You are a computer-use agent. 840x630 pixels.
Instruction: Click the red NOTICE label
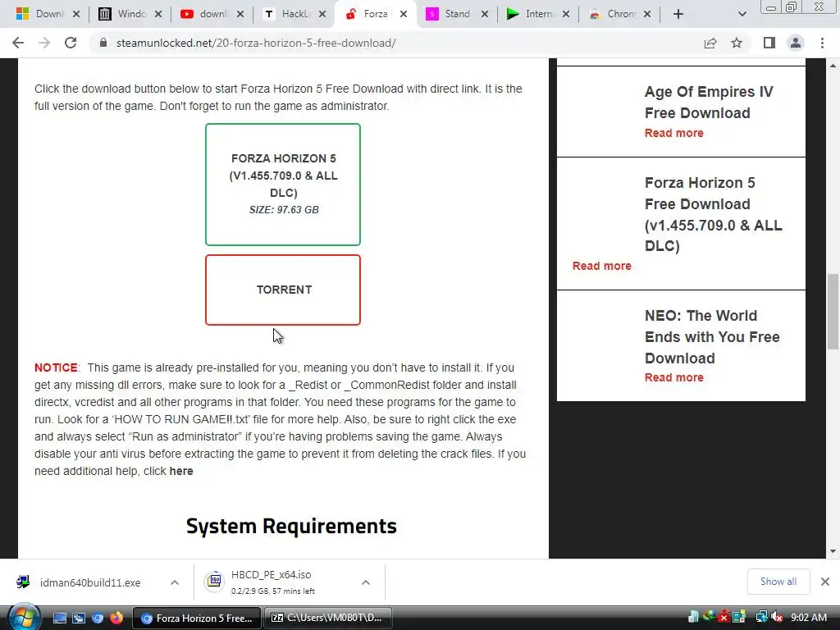tap(56, 367)
